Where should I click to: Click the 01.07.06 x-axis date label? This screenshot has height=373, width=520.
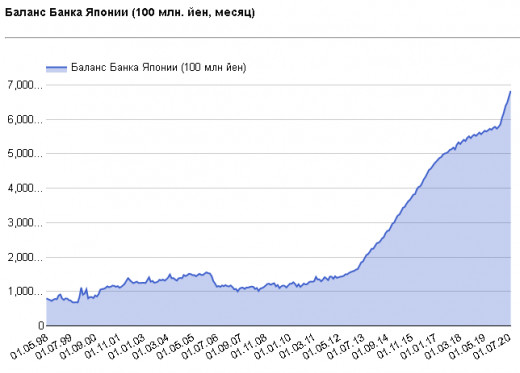pos(200,347)
